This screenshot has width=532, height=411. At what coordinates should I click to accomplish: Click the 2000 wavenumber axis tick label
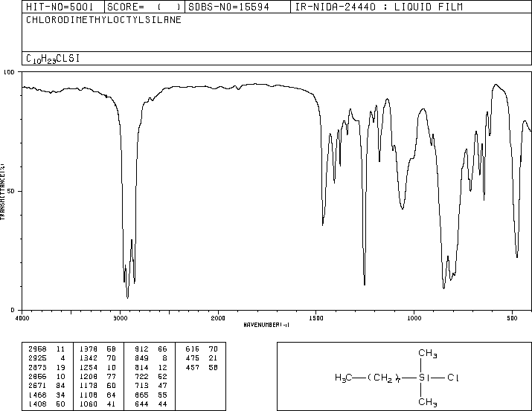click(x=218, y=318)
